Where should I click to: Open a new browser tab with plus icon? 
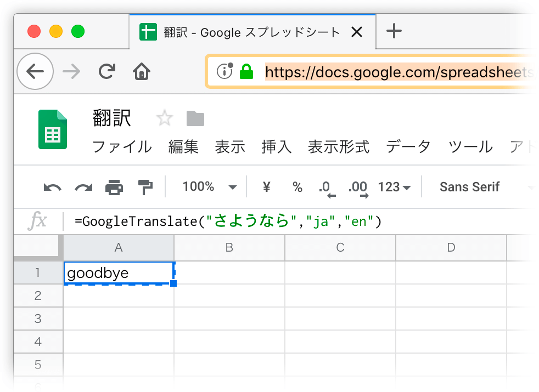pos(394,31)
